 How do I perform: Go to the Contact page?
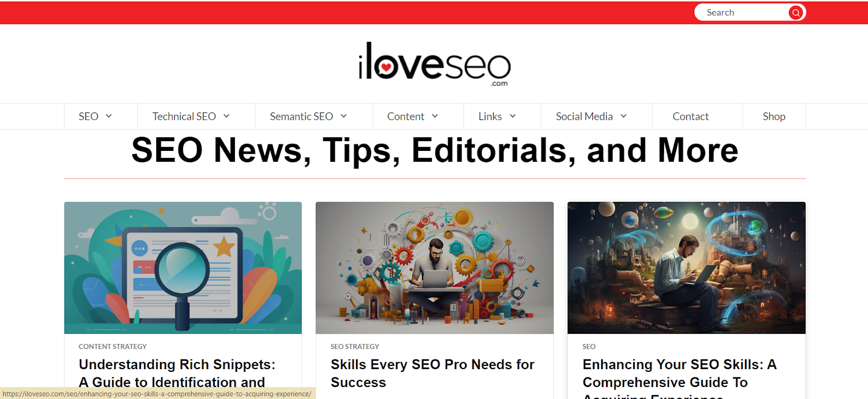click(691, 117)
